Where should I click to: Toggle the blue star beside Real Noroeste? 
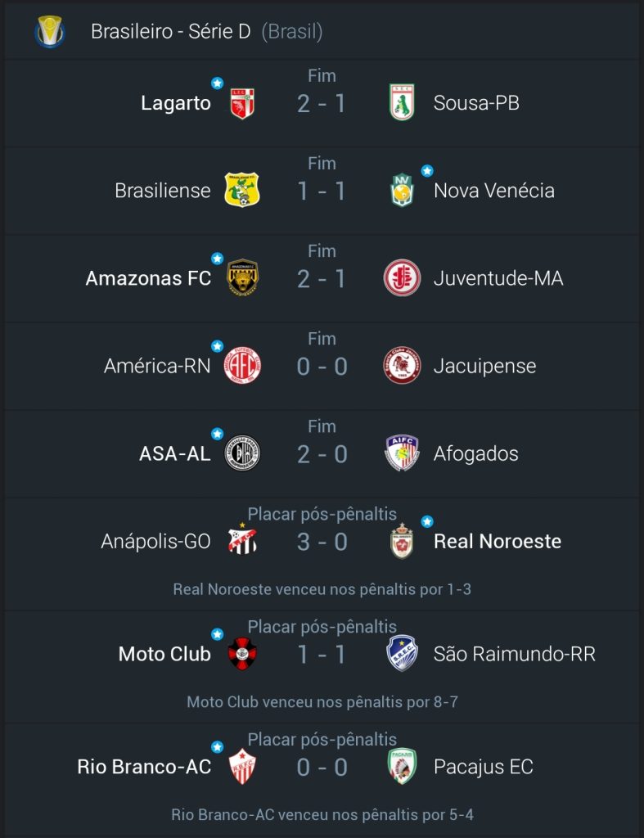click(x=427, y=521)
